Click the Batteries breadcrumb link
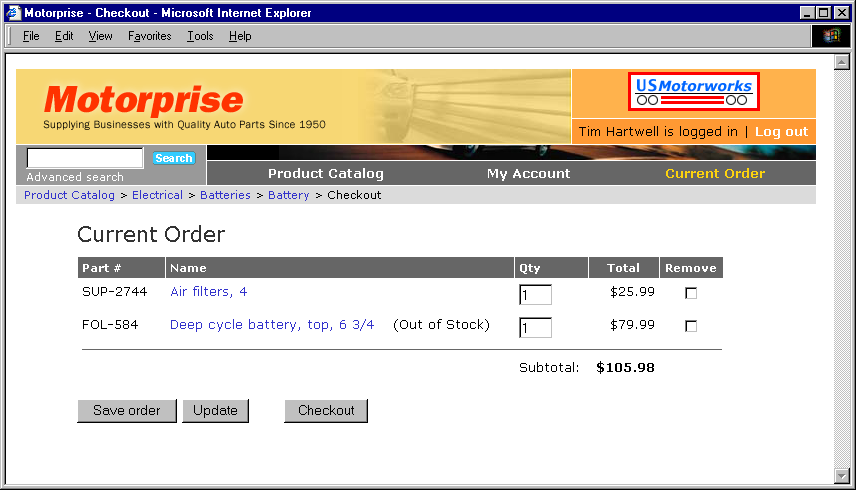The width and height of the screenshot is (856, 490). click(x=225, y=195)
